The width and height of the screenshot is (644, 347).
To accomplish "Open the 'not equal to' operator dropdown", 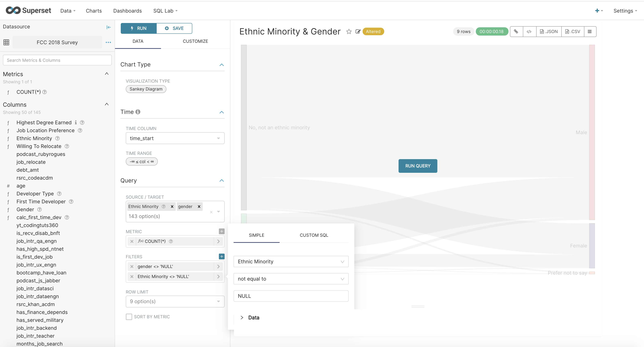I will tap(291, 279).
